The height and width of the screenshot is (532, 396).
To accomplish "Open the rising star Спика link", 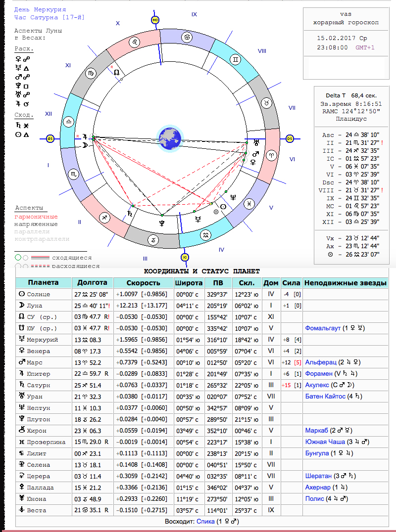I will click(205, 521).
